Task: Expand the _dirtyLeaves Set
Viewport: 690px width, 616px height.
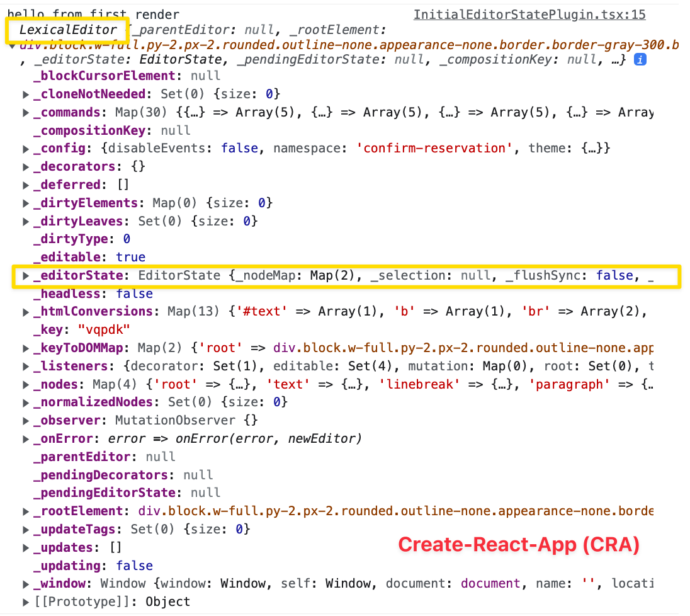Action: [25, 221]
